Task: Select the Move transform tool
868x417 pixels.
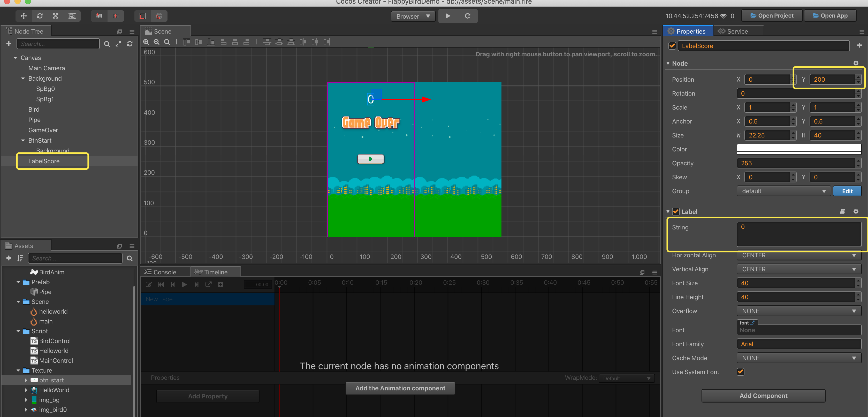Action: pos(24,16)
